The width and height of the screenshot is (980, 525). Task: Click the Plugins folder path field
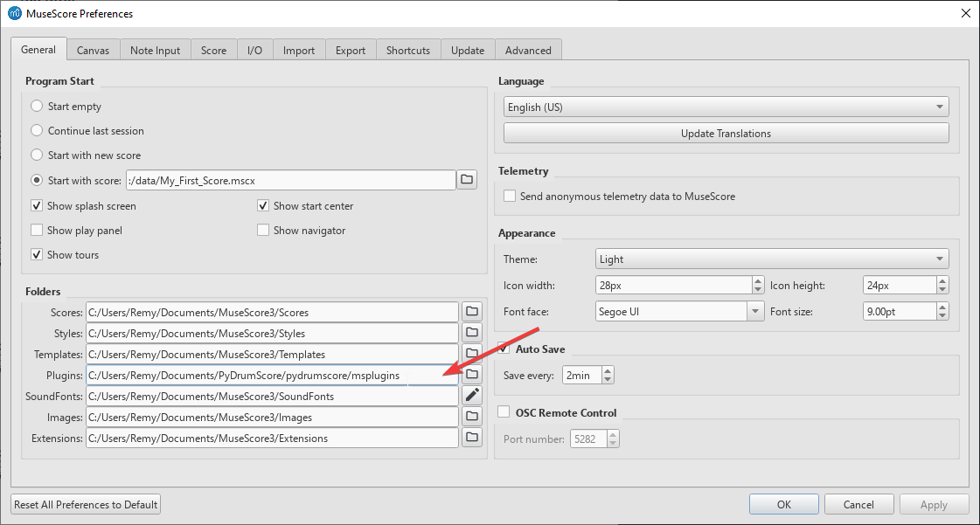[x=273, y=375]
